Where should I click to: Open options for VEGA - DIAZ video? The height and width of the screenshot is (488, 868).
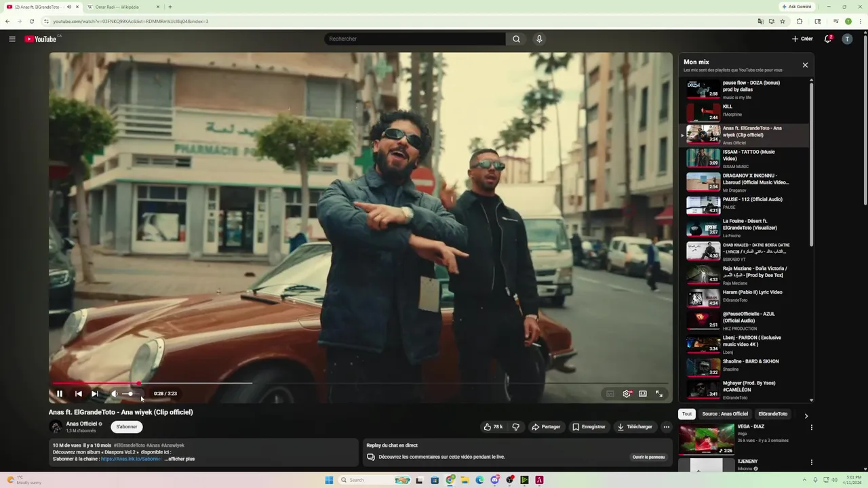point(811,428)
